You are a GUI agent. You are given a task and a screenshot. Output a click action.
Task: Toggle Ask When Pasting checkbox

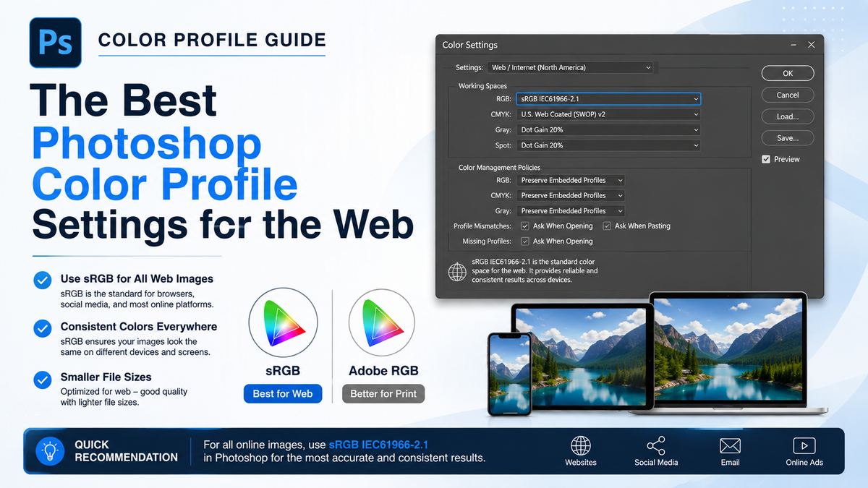click(x=607, y=226)
